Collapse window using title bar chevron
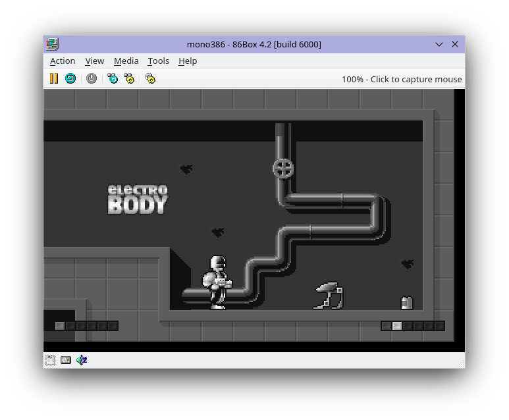This screenshot has height=420, width=509. click(439, 45)
